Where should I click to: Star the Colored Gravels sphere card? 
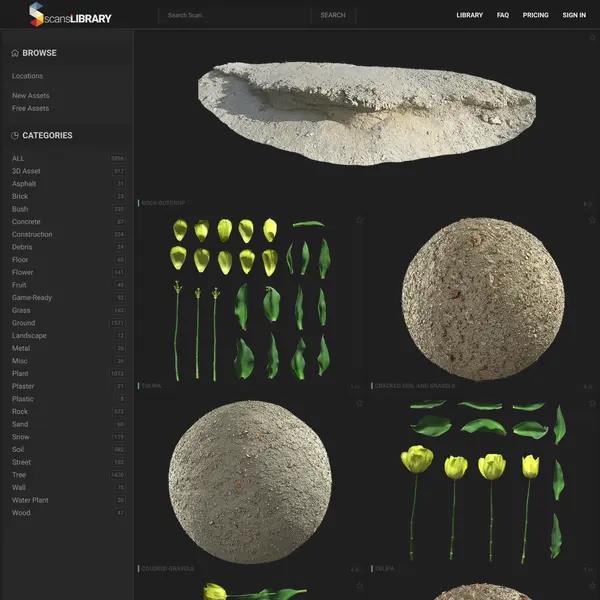click(359, 403)
